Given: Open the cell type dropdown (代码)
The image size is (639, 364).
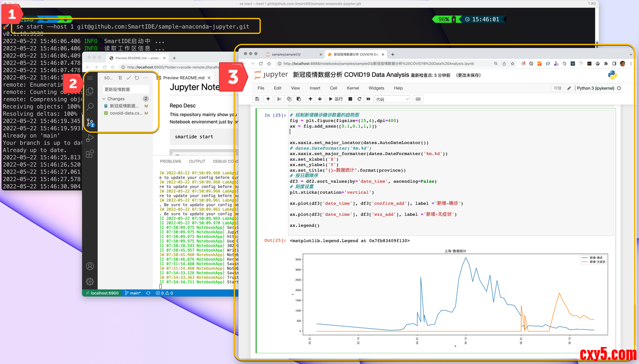Looking at the screenshot, I should pos(392,99).
